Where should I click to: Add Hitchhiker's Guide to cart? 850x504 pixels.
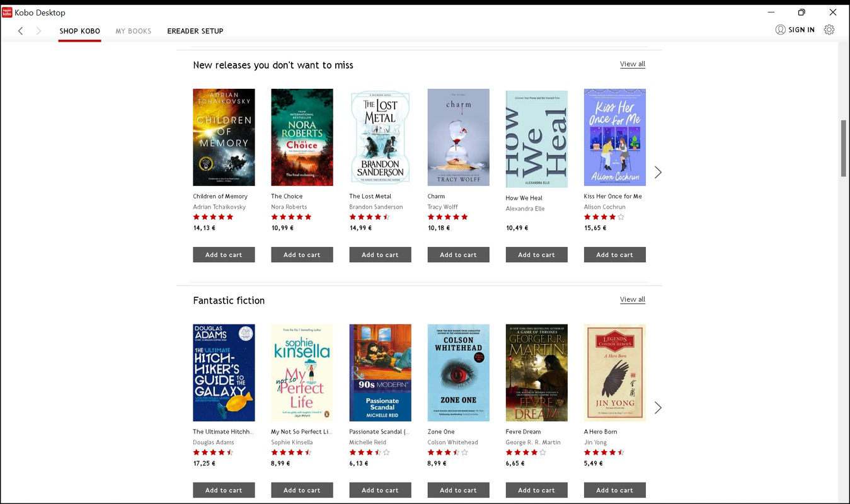pyautogui.click(x=224, y=490)
